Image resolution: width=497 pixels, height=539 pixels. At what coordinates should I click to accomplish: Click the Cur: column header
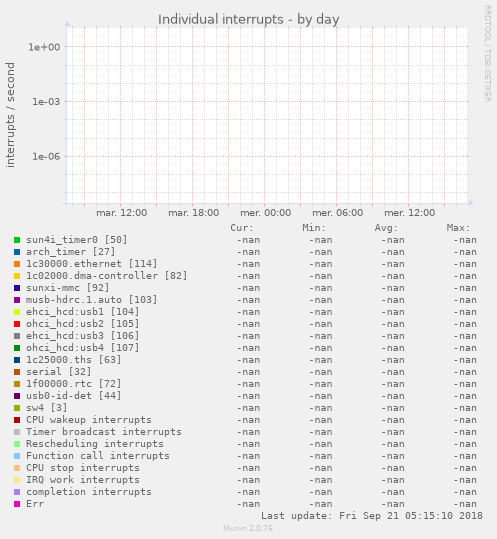(x=242, y=228)
